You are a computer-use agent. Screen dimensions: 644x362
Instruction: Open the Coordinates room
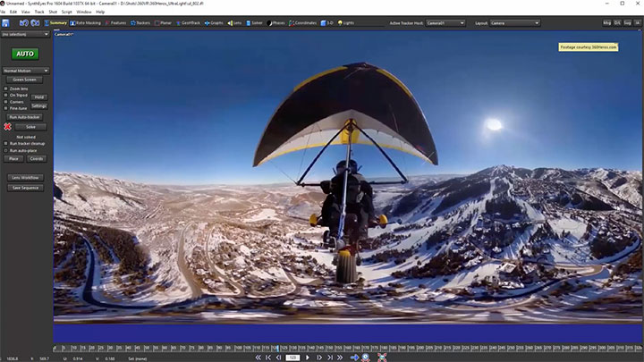pyautogui.click(x=302, y=23)
